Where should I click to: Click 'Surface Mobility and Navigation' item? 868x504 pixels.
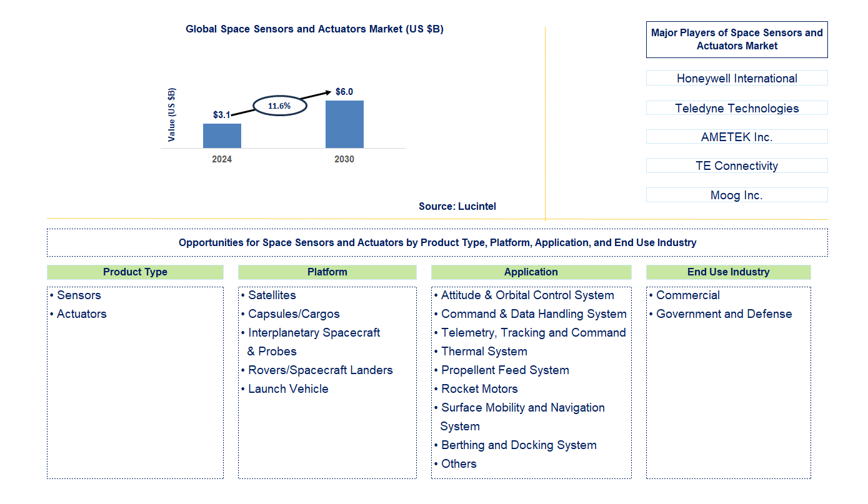click(x=519, y=417)
